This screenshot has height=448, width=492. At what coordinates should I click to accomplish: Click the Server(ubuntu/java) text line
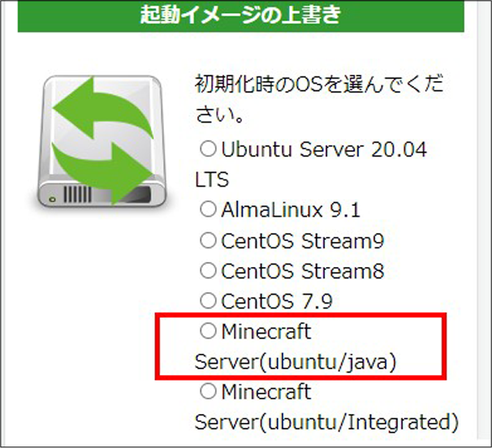click(296, 362)
